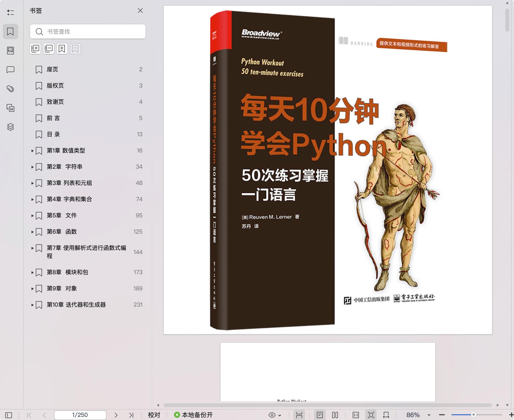
Task: Open the attachments paperclip panel
Action: pyautogui.click(x=10, y=89)
